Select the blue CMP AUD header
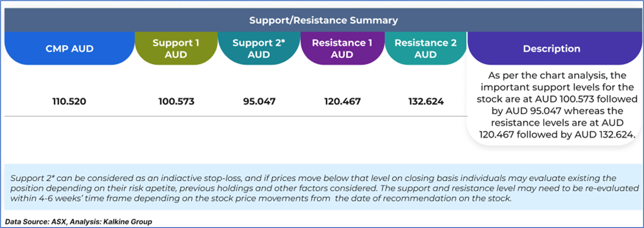Image resolution: width=644 pixels, height=228 pixels. click(x=69, y=49)
